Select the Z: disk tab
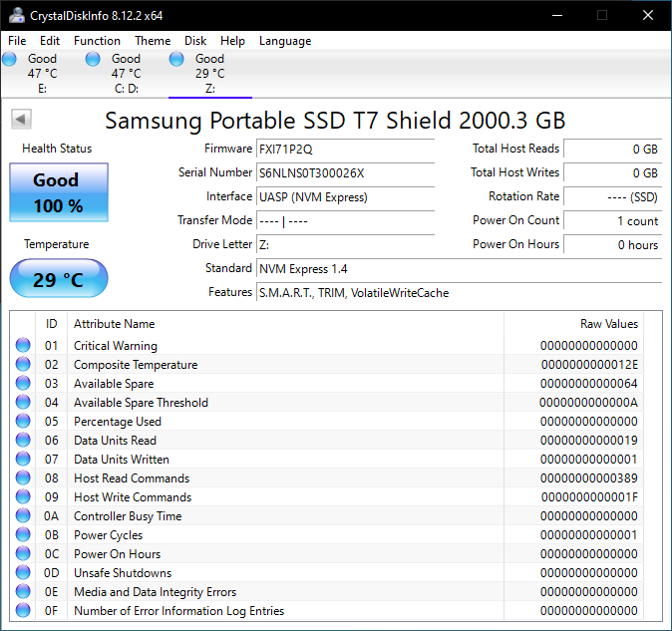 210,73
